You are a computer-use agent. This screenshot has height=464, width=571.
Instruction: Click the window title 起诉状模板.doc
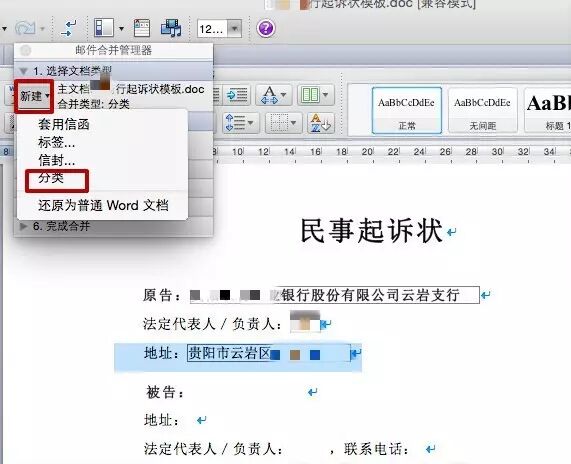[x=392, y=4]
